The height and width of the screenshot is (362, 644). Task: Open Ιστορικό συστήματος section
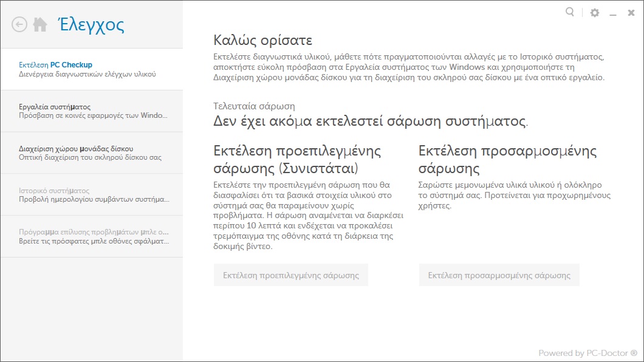(92, 195)
